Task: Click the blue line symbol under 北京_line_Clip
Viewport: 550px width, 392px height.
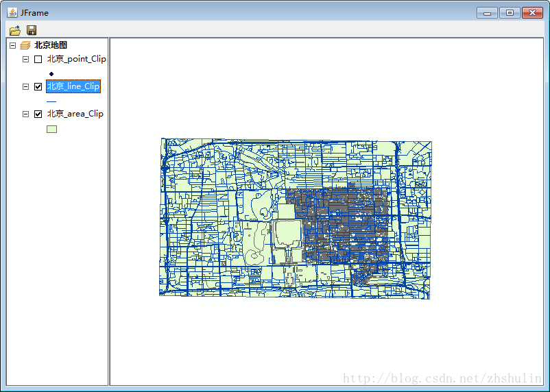Action: (51, 101)
